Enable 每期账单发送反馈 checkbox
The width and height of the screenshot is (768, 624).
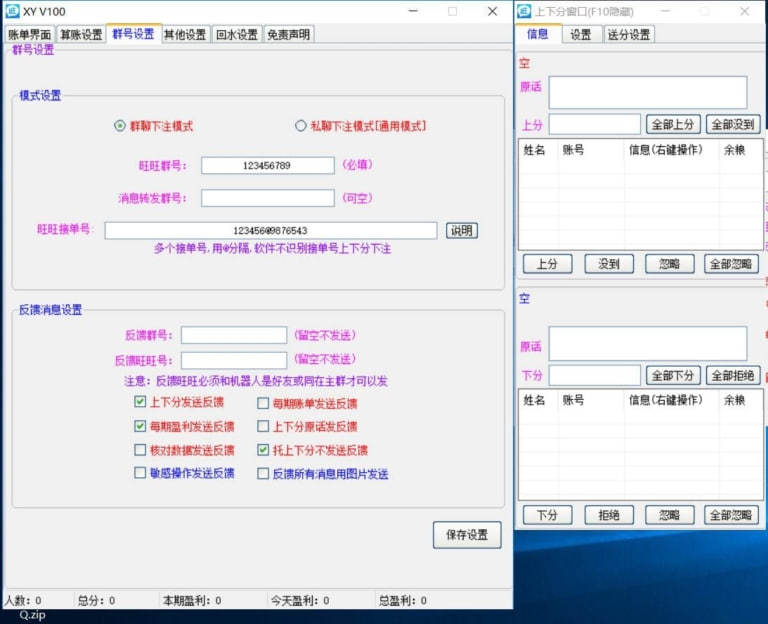pos(264,403)
